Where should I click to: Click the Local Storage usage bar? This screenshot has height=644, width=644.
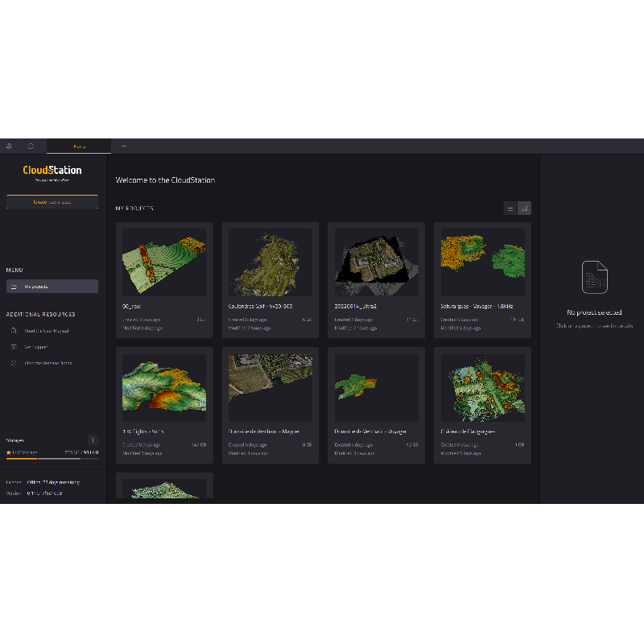pos(52,460)
